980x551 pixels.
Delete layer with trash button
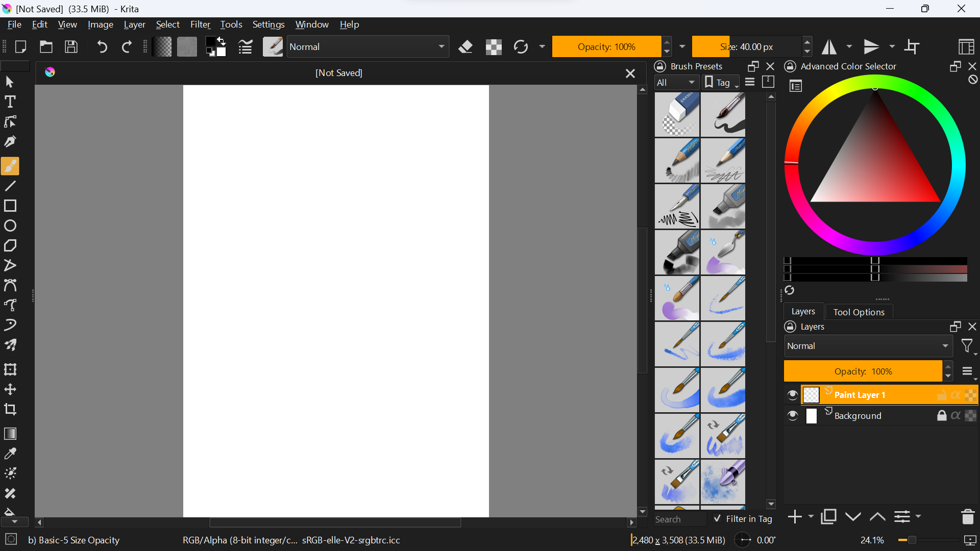click(x=967, y=517)
